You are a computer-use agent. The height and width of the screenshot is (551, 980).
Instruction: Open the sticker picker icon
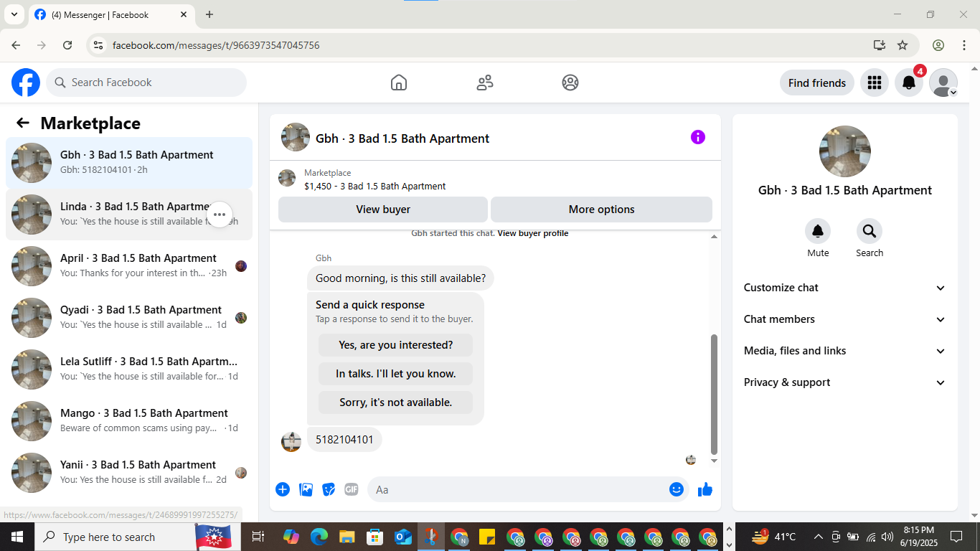[329, 489]
